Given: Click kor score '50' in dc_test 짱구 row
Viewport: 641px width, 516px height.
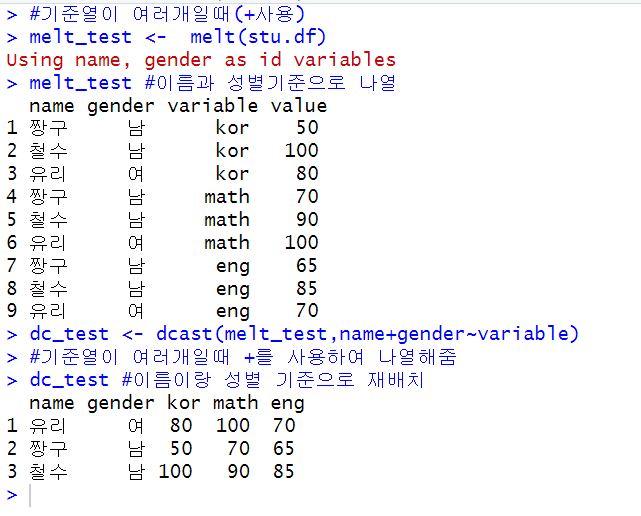Looking at the screenshot, I should (x=181, y=449).
